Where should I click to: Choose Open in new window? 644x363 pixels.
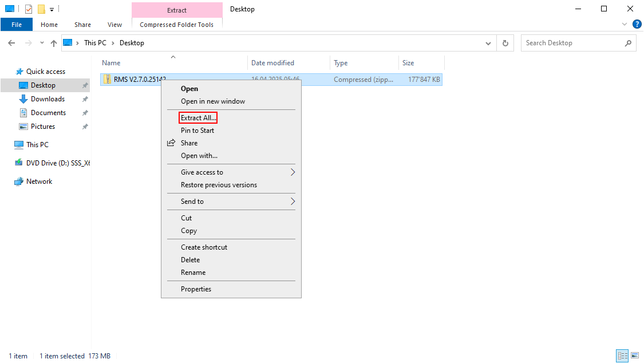coord(231,101)
